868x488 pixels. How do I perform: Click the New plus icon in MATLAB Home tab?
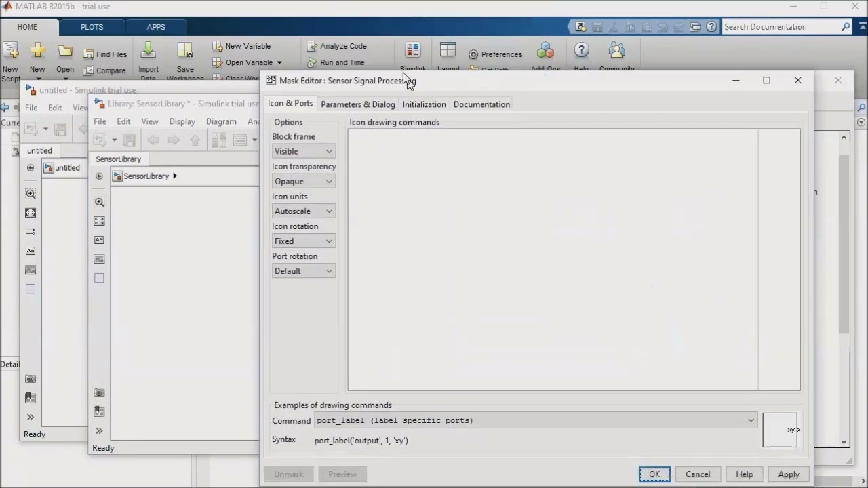click(x=37, y=51)
